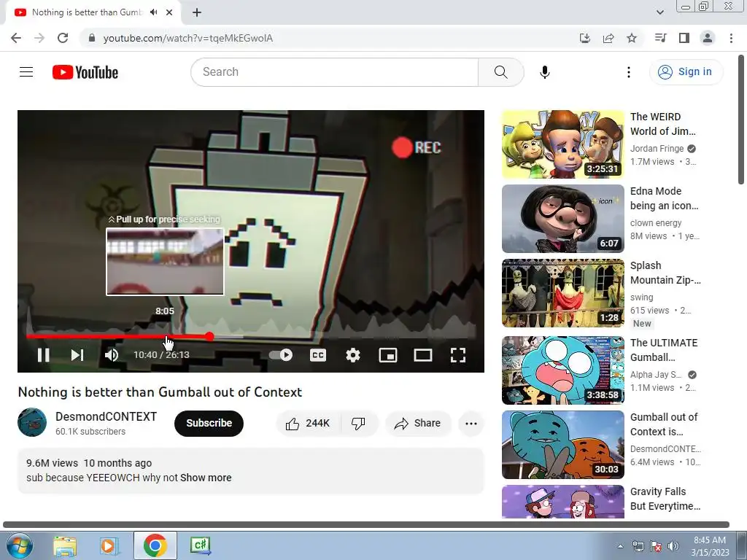Open the YouTube guide hamburger menu
747x560 pixels.
26,72
